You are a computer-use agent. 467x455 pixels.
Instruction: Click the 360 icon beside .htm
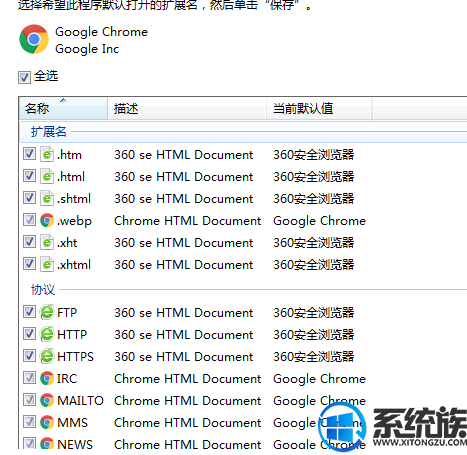pos(47,154)
